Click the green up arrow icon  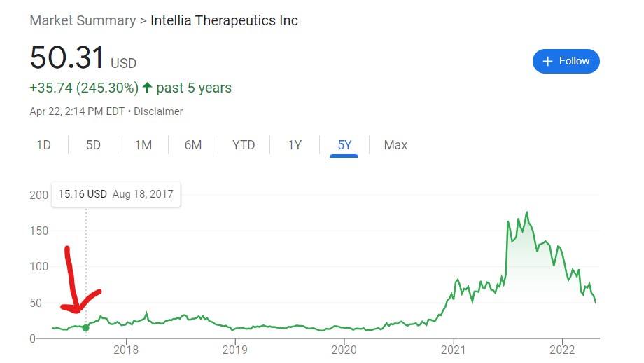point(147,88)
